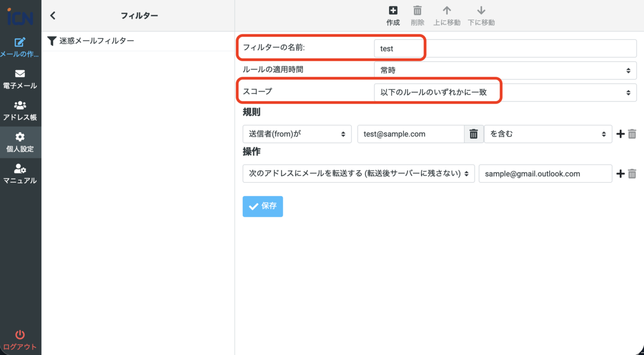Viewport: 644px width, 355px height.
Task: Click the forwarding address field sample@gmail.outlook.com
Action: tap(545, 173)
